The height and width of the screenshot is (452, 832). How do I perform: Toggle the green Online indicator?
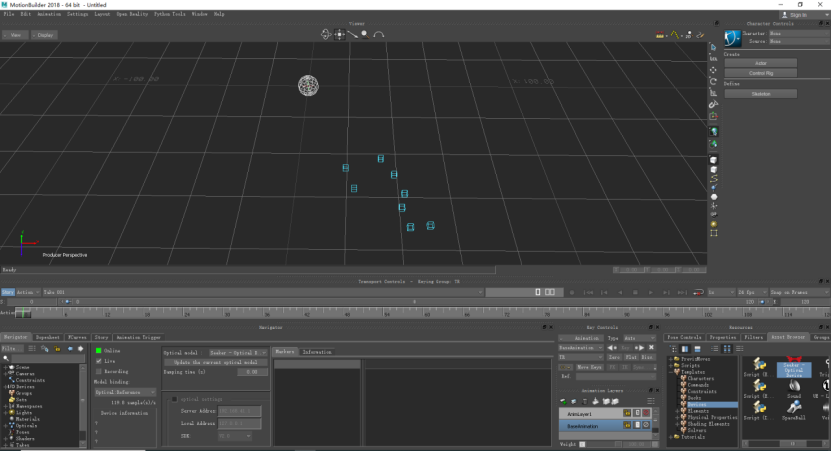[99, 351]
